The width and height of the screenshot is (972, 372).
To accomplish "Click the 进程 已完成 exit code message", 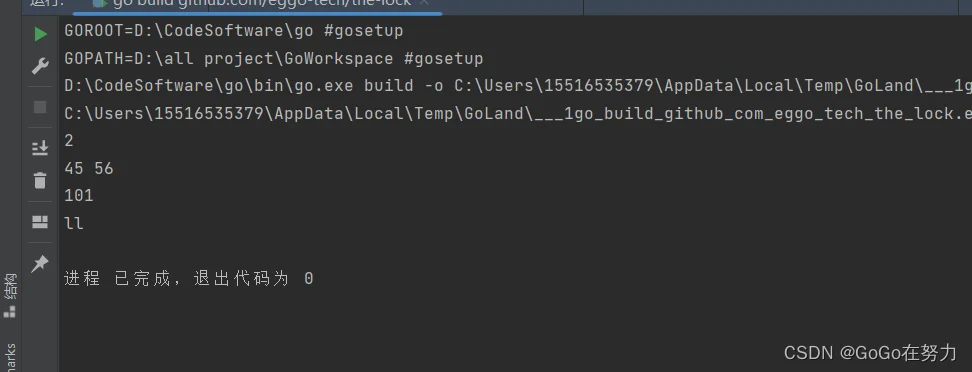I will point(188,279).
